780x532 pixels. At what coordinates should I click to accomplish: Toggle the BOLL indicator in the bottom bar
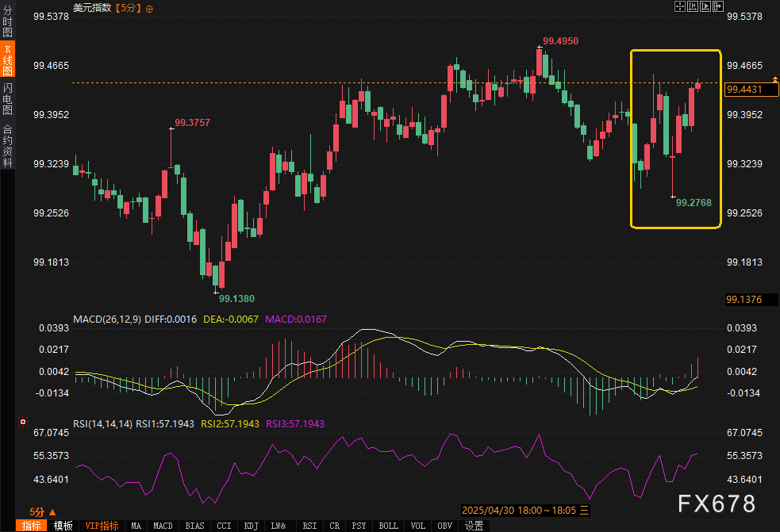(x=388, y=526)
